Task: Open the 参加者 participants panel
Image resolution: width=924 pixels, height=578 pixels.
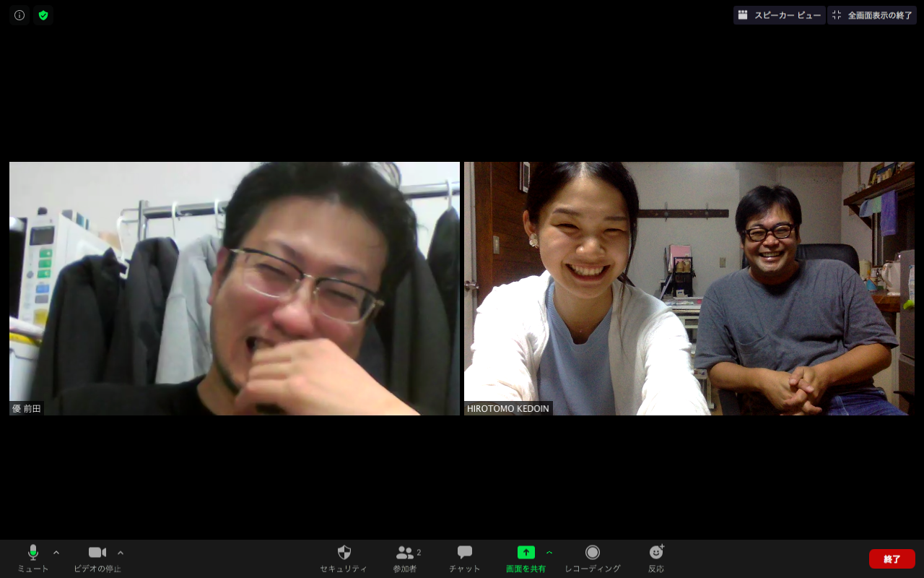Action: pos(406,559)
